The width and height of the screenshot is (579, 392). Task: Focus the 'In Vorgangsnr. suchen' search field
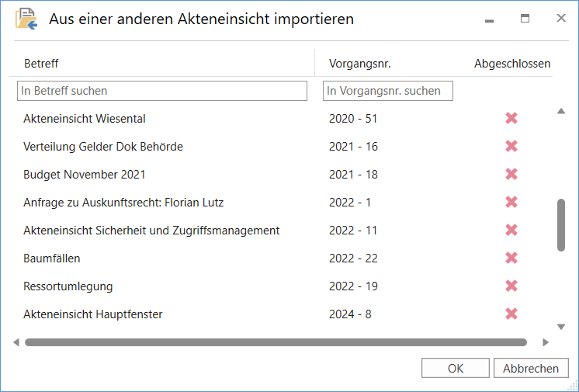pos(387,91)
